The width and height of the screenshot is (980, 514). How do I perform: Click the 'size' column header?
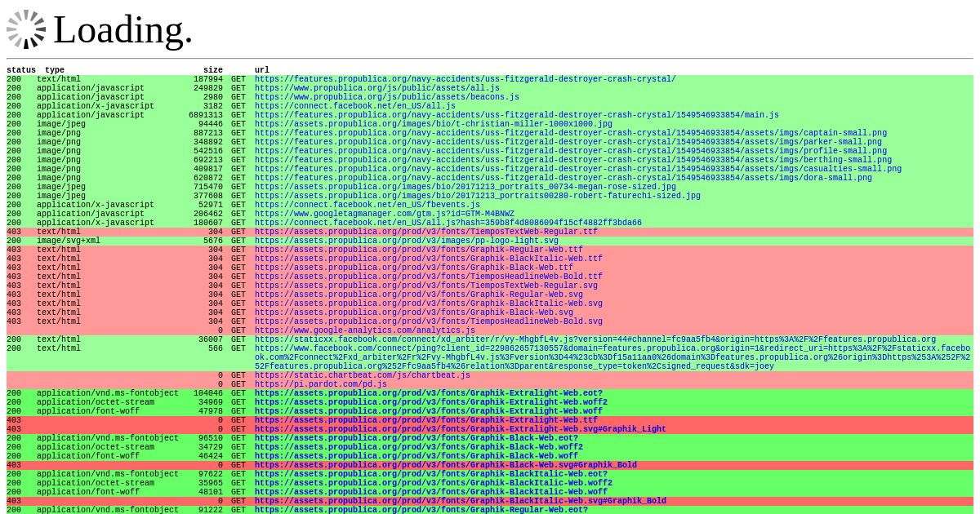coord(213,70)
